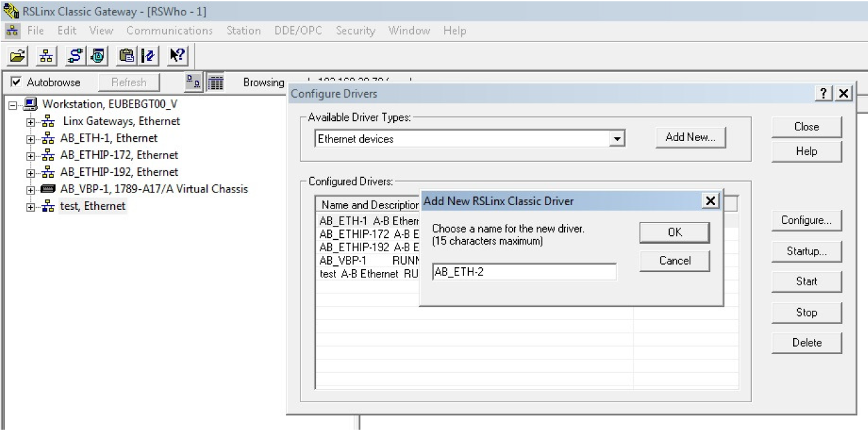Click Close in Configure Drivers dialog

(807, 127)
